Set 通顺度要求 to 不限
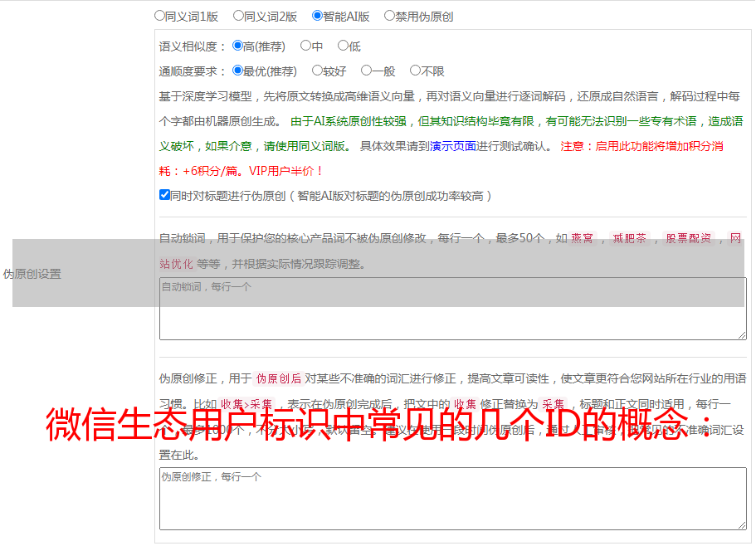This screenshot has height=546, width=756. click(x=415, y=71)
